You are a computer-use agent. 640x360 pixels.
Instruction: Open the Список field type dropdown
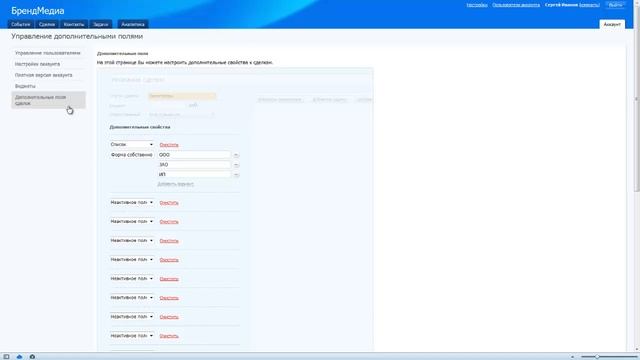click(131, 144)
